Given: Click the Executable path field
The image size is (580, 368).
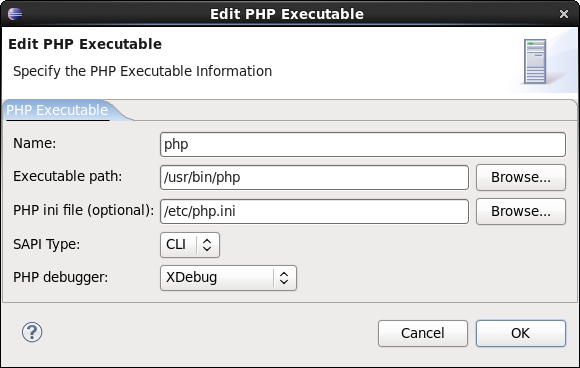Looking at the screenshot, I should click(x=314, y=178).
